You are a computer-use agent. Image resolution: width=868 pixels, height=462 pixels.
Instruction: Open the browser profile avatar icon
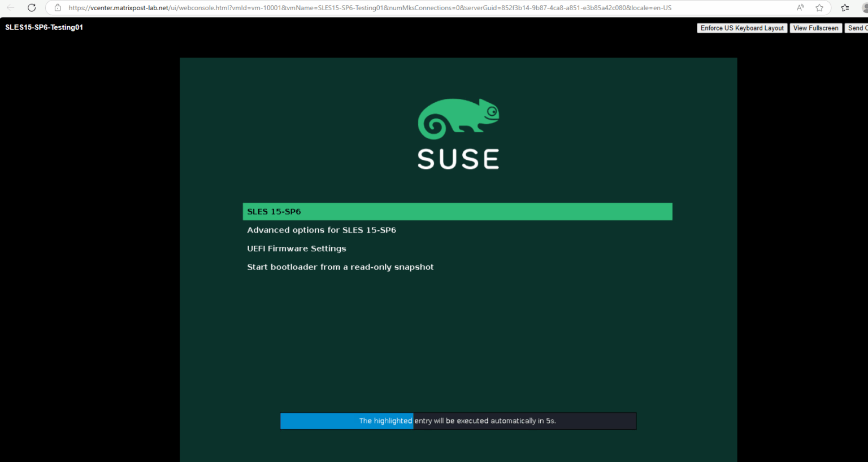(864, 8)
